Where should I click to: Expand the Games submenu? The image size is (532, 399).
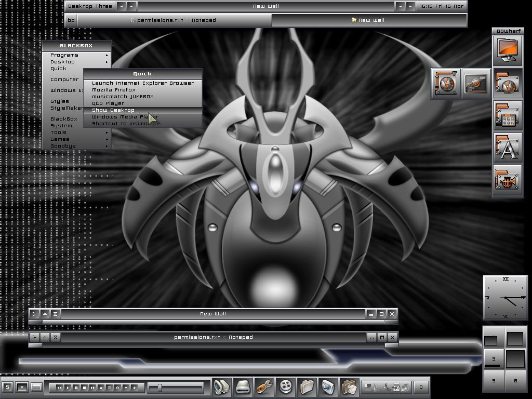pyautogui.click(x=77, y=139)
